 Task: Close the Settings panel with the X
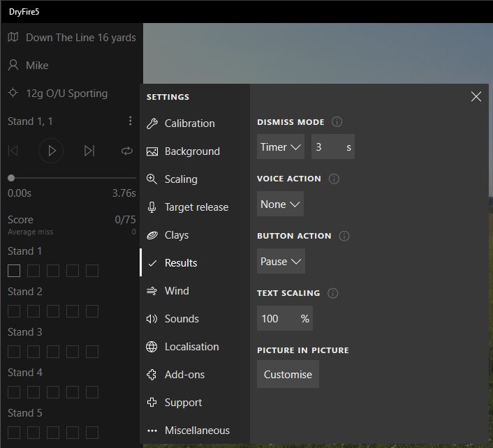pos(476,97)
